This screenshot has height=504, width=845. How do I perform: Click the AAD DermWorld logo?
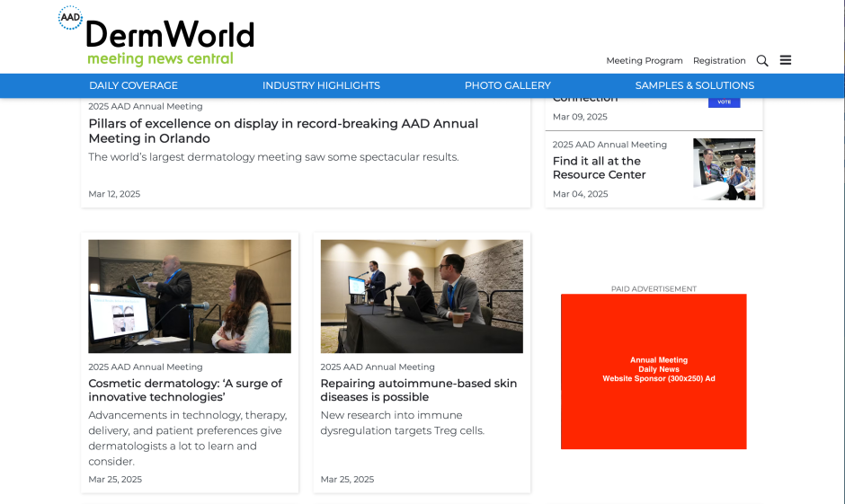tap(157, 38)
